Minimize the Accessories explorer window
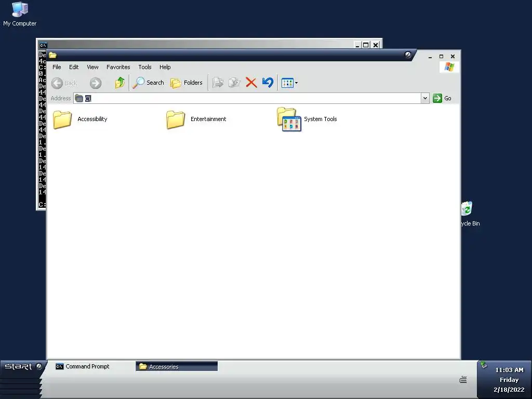This screenshot has width=532, height=399. (430, 57)
